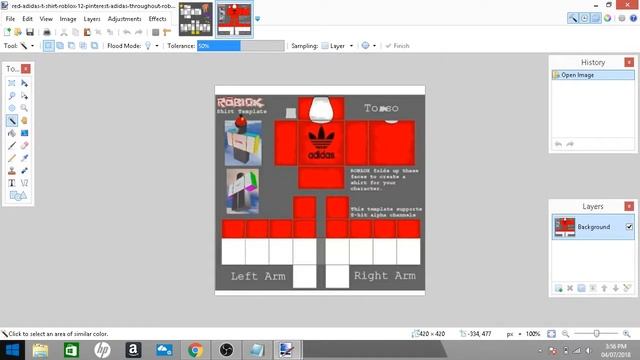Select the Pencil tool
The image size is (640, 360).
pos(12,158)
